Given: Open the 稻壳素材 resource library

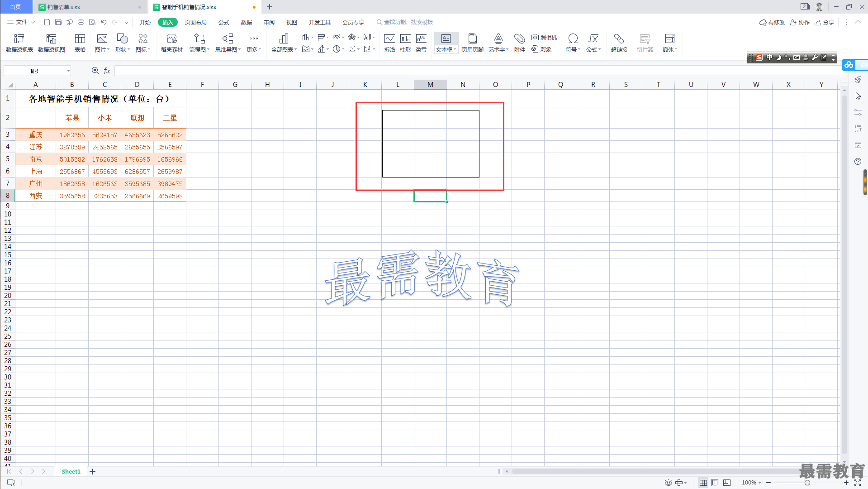Looking at the screenshot, I should pos(172,43).
